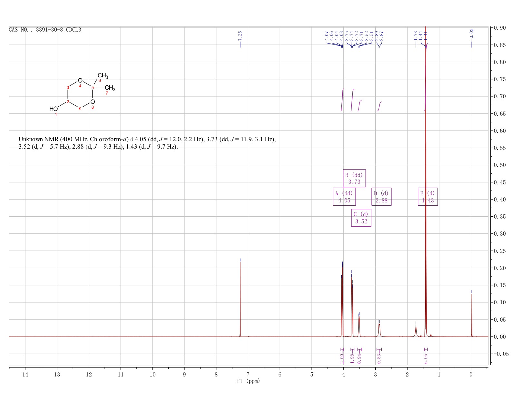
Task: Select multiplet box A (dd) 4.05
Action: coord(344,197)
